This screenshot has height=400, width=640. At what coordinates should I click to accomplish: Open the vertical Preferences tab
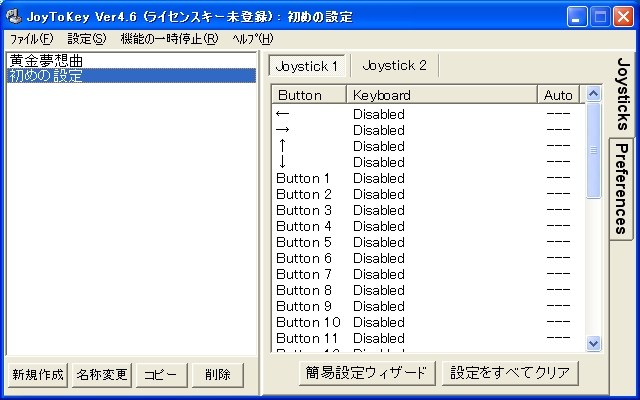621,187
